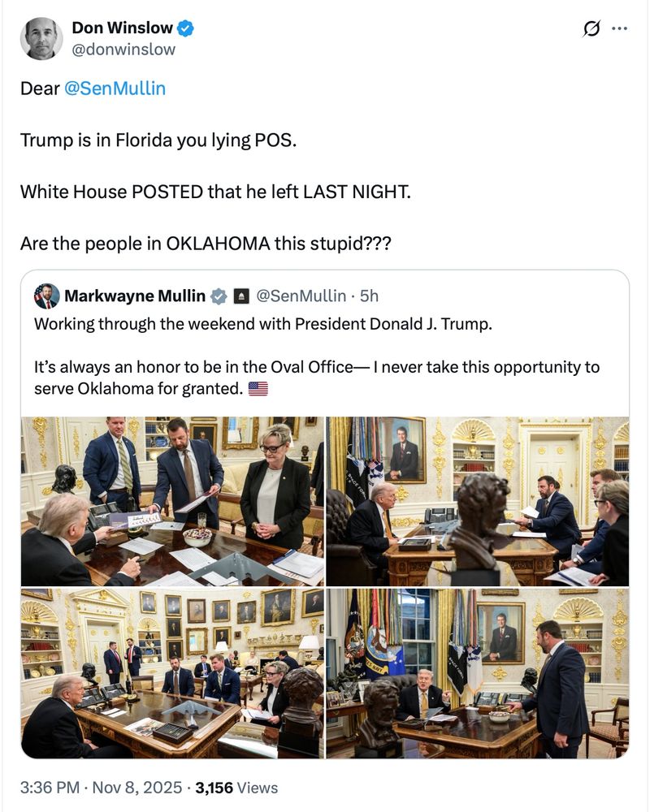The height and width of the screenshot is (812, 650).
Task: Open bottom-right photo with flags and window
Action: point(478,673)
